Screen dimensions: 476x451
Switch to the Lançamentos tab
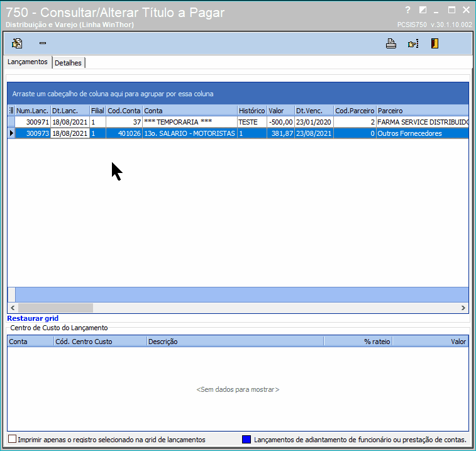[28, 62]
